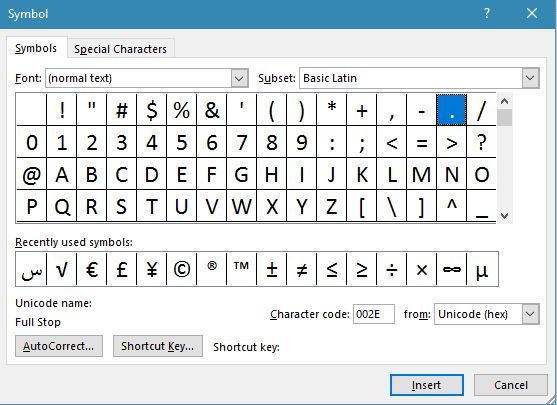
Task: Select the Symbols tab
Action: (36, 48)
